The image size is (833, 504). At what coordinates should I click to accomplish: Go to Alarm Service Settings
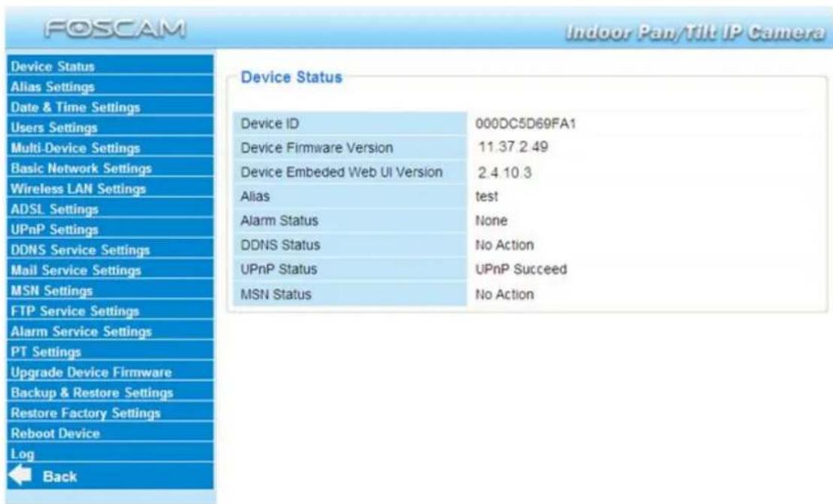pos(81,331)
